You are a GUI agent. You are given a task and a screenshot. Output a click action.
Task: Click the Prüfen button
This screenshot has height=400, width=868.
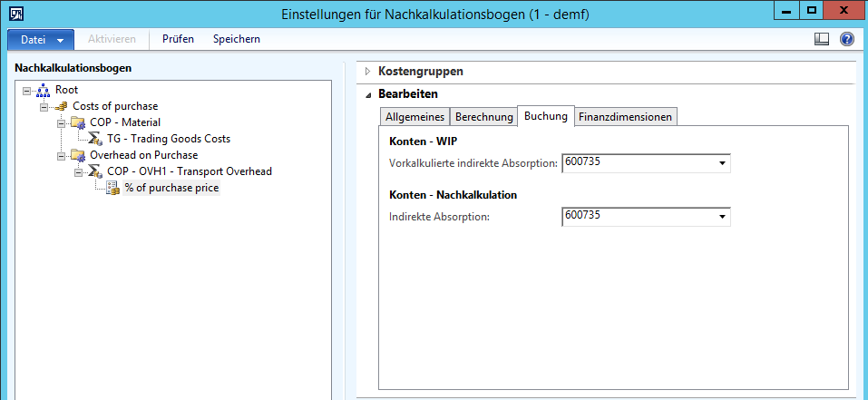[178, 39]
